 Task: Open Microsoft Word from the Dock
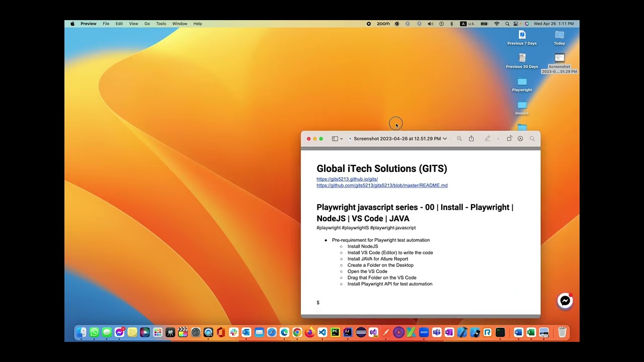pos(518,332)
